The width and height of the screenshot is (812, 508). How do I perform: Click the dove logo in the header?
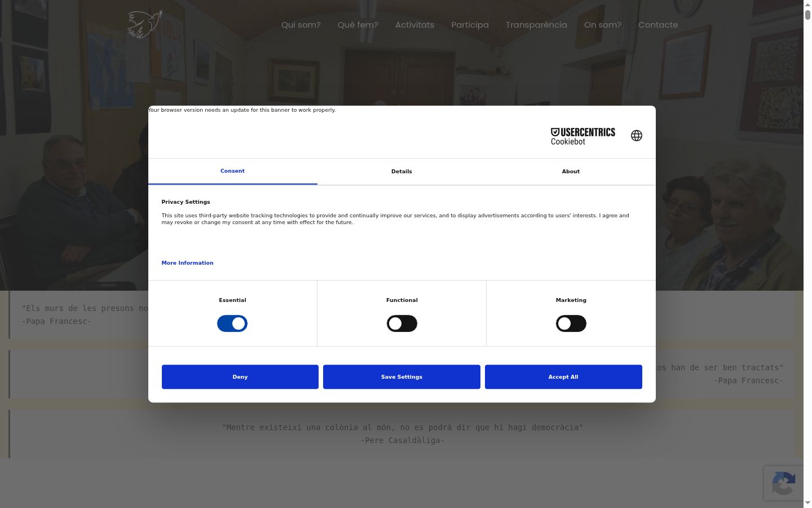(145, 24)
